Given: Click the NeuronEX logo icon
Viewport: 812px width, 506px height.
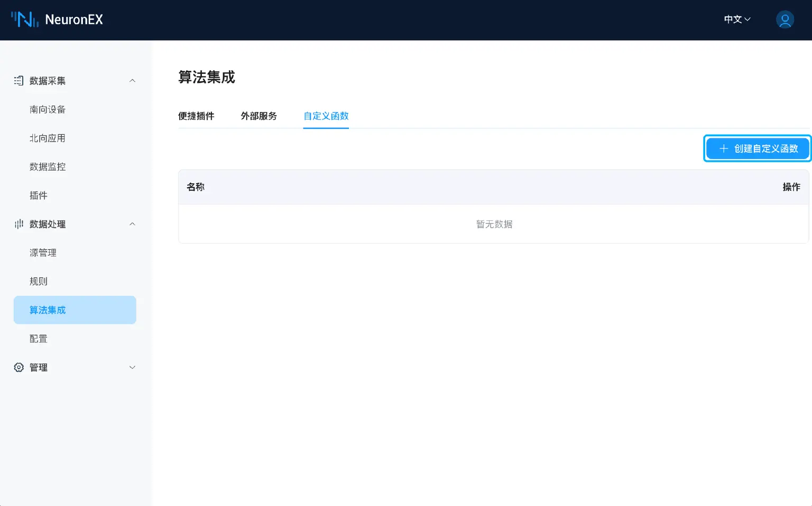Looking at the screenshot, I should tap(24, 19).
